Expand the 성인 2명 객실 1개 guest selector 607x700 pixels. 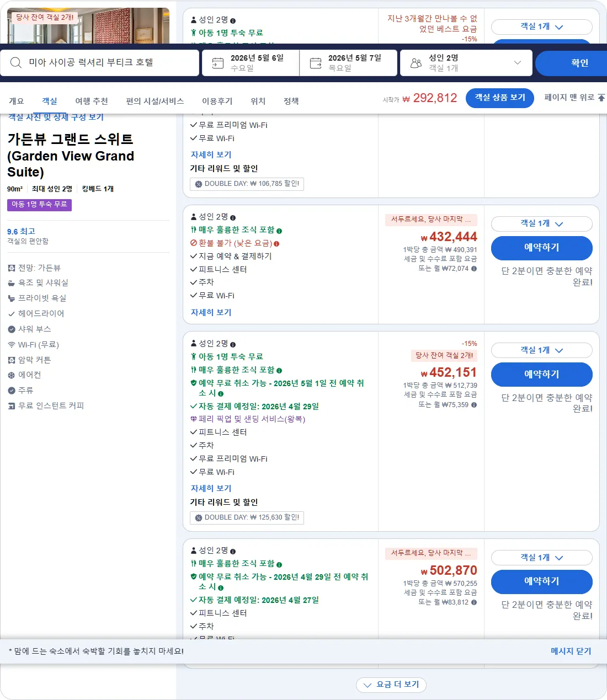pos(466,63)
